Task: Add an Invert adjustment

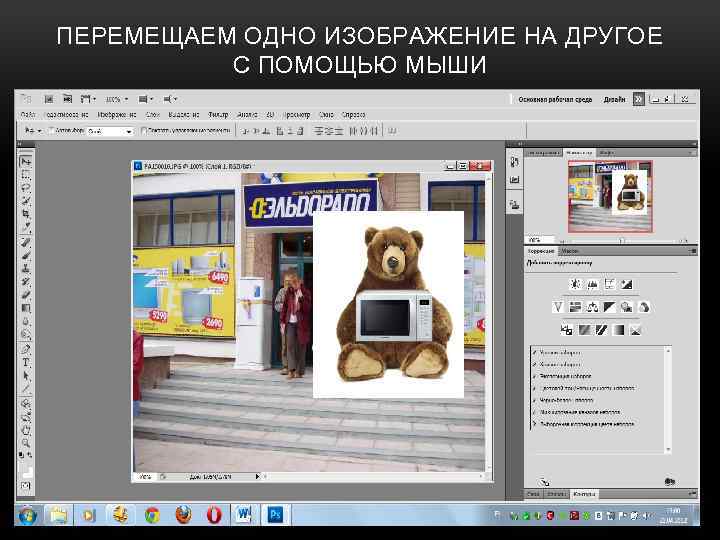Action: coord(567,330)
